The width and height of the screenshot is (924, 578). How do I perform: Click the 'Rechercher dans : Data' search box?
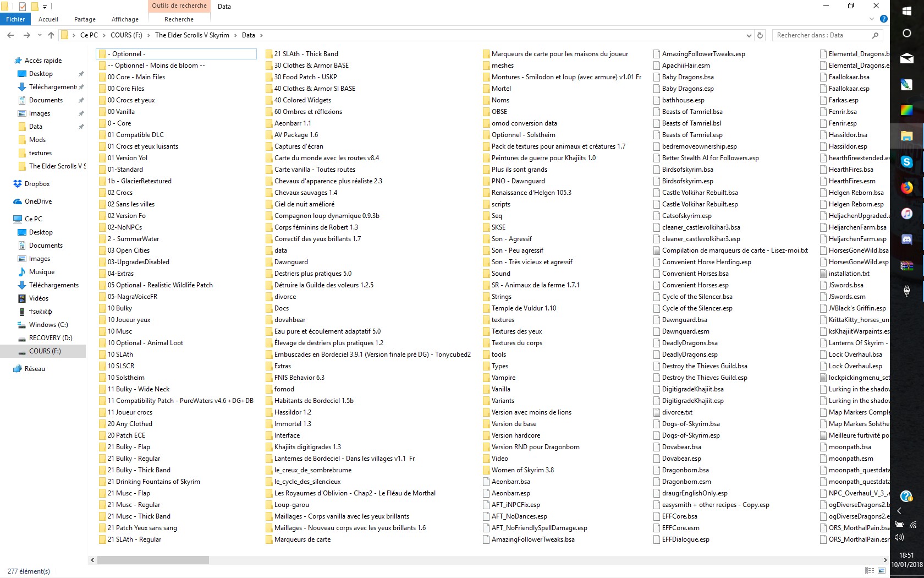point(822,35)
